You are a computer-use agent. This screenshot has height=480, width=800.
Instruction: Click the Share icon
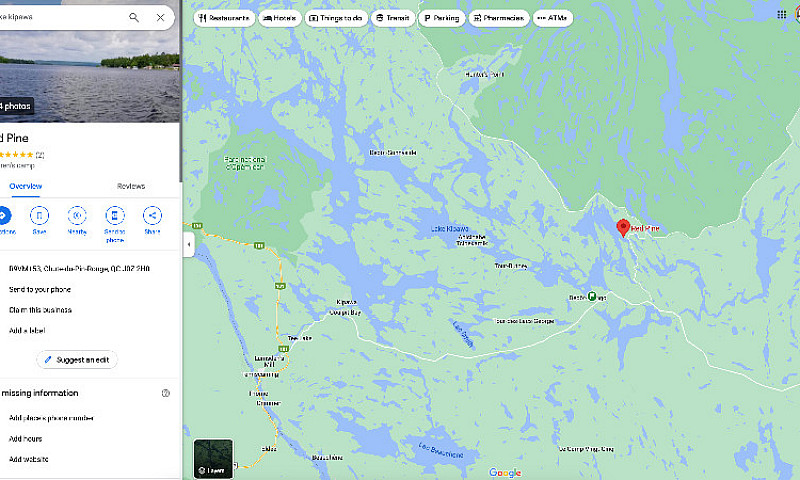[x=152, y=215]
